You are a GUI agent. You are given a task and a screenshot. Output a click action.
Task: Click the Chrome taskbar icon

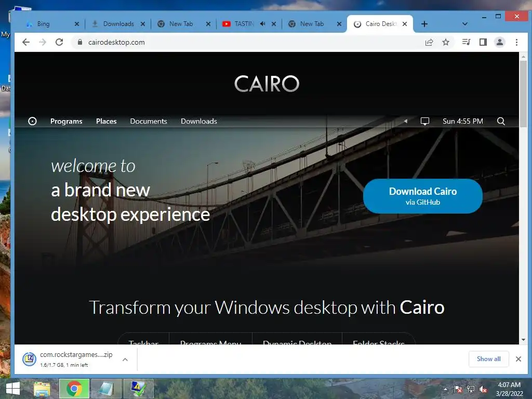coord(74,389)
